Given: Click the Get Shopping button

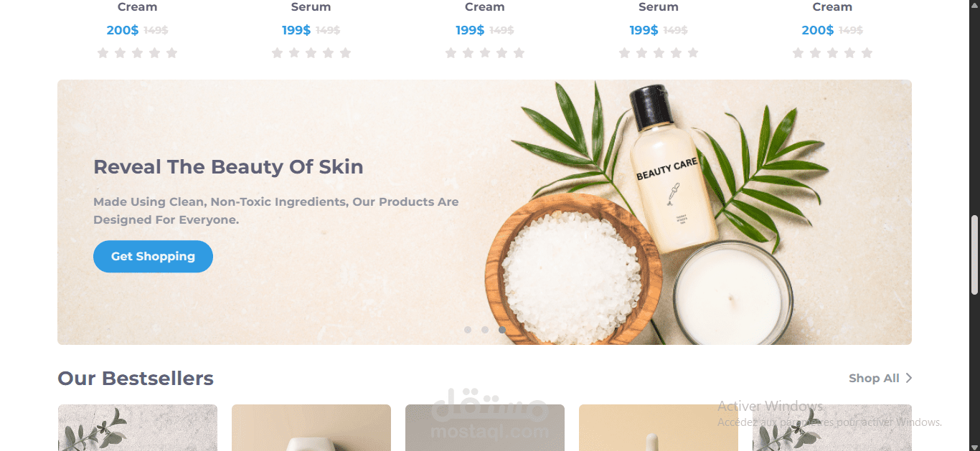Looking at the screenshot, I should point(153,257).
